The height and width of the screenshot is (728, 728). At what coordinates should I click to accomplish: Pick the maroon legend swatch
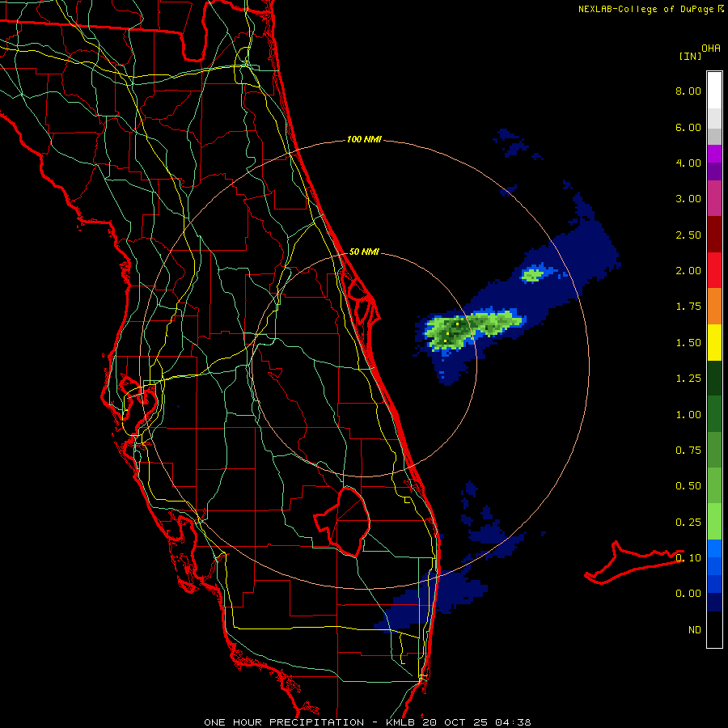(x=714, y=235)
